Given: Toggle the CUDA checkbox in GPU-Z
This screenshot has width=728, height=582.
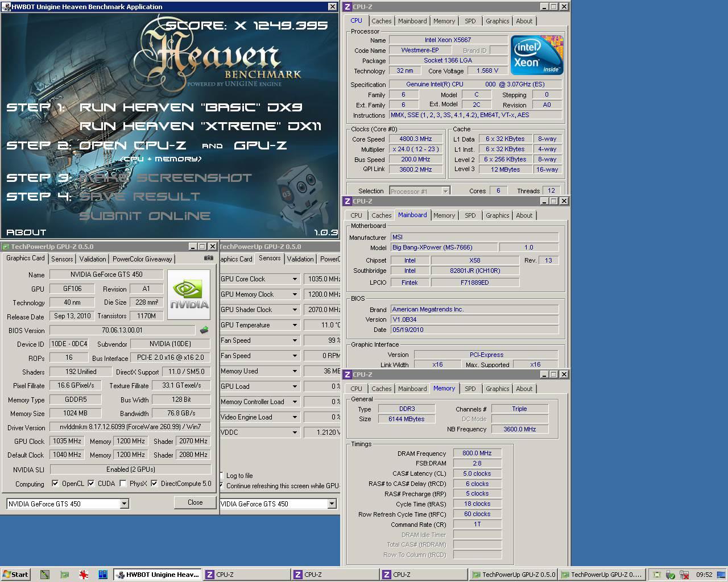Looking at the screenshot, I should point(91,484).
